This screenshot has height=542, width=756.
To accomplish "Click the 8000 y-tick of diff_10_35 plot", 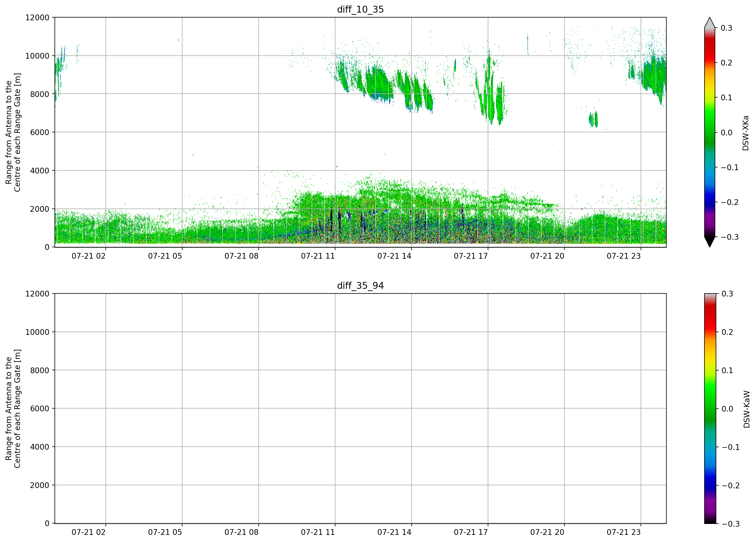I will pyautogui.click(x=40, y=94).
